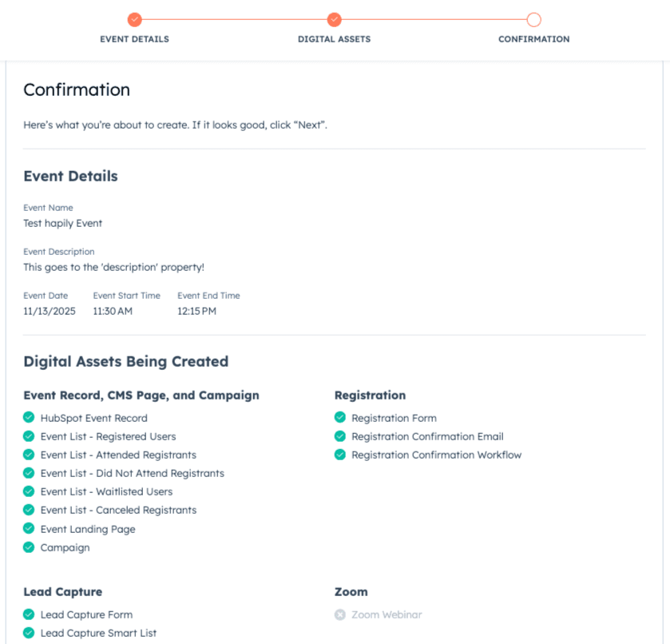Click the Registration Confirmation Workflow item
This screenshot has height=644, width=670.
point(436,455)
